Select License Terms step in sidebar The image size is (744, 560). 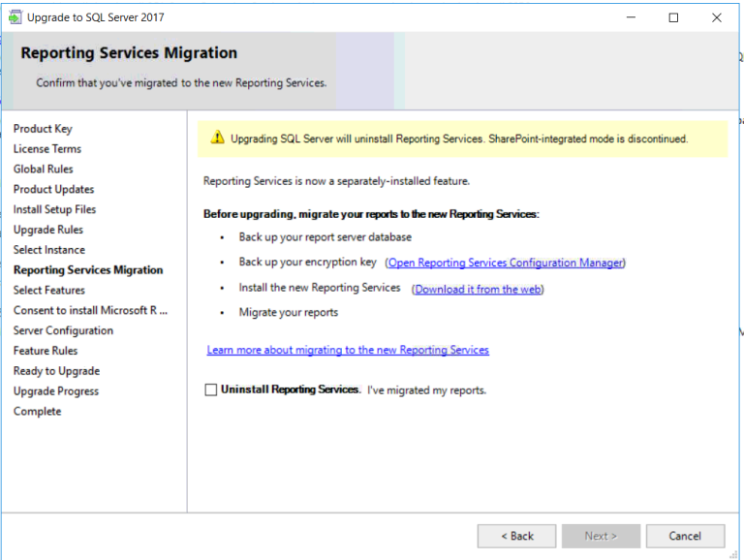(x=47, y=149)
